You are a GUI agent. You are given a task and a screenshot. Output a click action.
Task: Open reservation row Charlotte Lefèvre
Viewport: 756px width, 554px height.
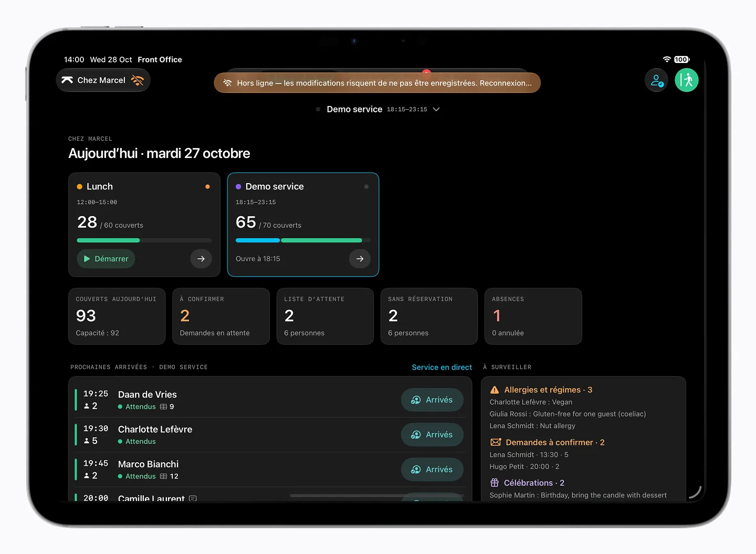(x=270, y=434)
